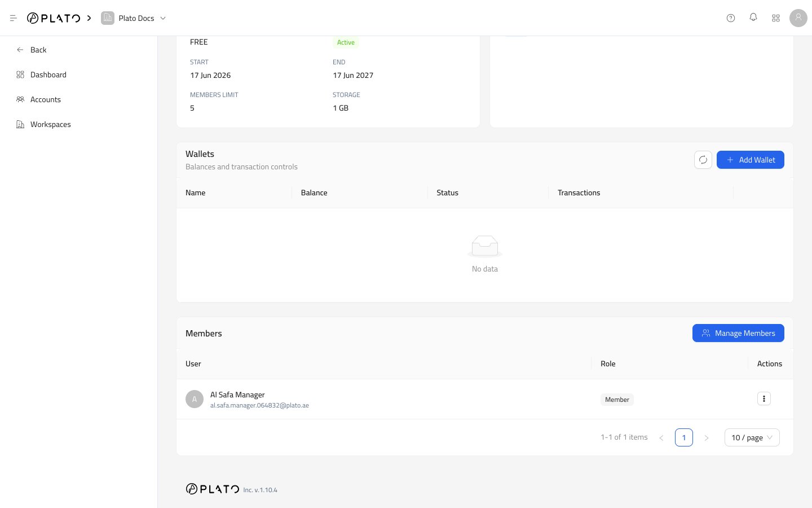Click the Add Wallet button
Viewport: 812px width, 508px height.
pos(750,160)
